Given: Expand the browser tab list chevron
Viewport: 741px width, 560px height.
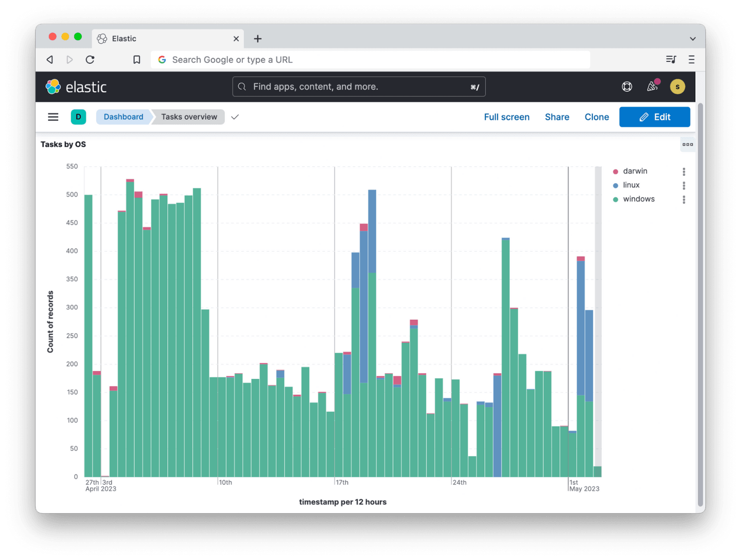Looking at the screenshot, I should pos(693,39).
